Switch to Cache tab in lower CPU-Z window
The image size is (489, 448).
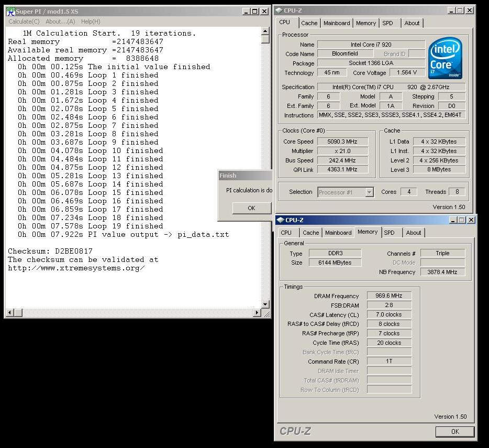pos(310,233)
